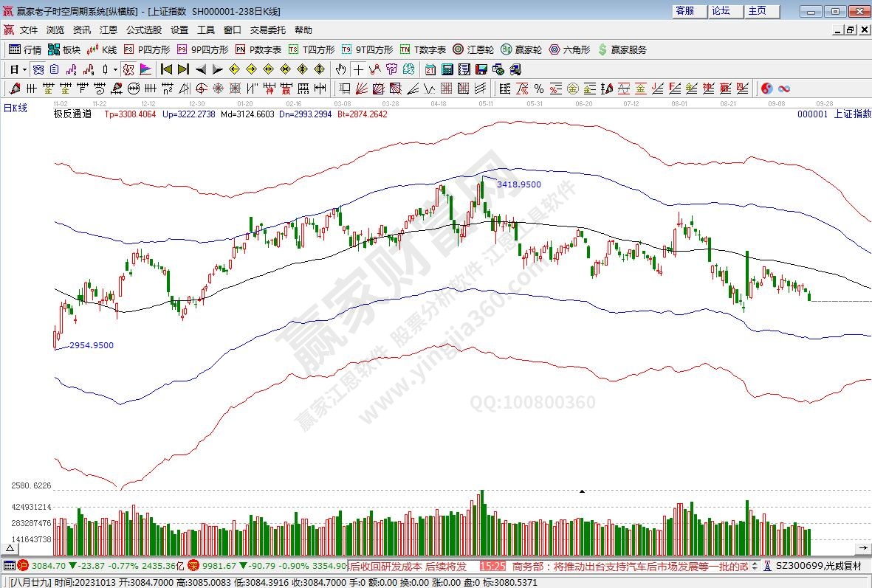This screenshot has height=588, width=872.
Task: Click the percent sign drawing tool
Action: [539, 89]
